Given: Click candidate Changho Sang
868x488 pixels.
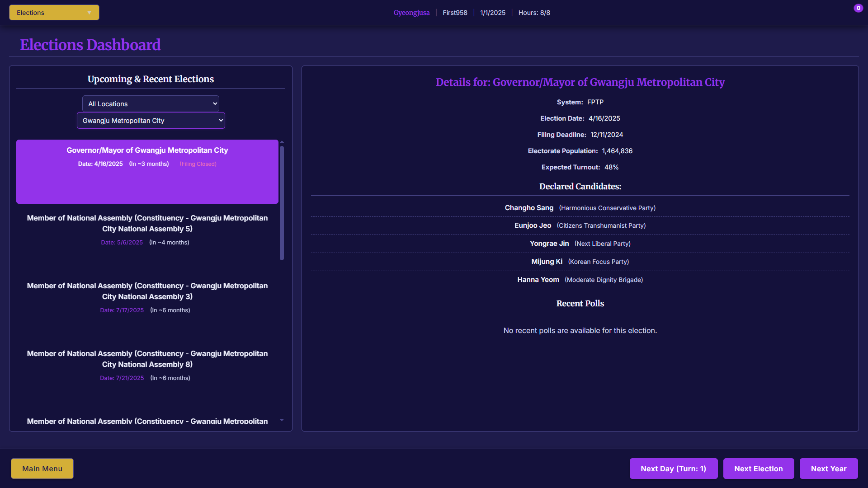Looking at the screenshot, I should (x=529, y=208).
